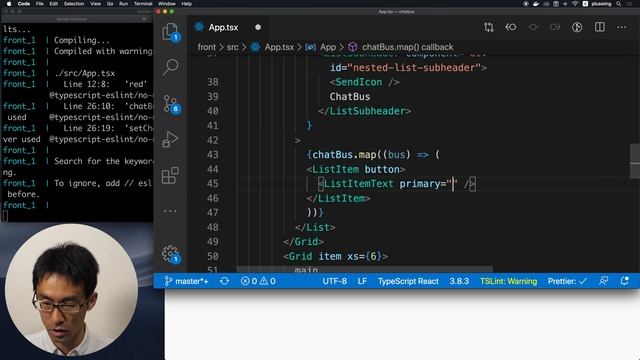Toggle file blame annotations icon
640x360 pixels.
coord(577,27)
